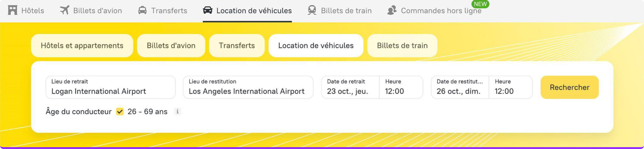Edit the Lieu de retrait field
The image size is (644, 149).
pyautogui.click(x=110, y=87)
